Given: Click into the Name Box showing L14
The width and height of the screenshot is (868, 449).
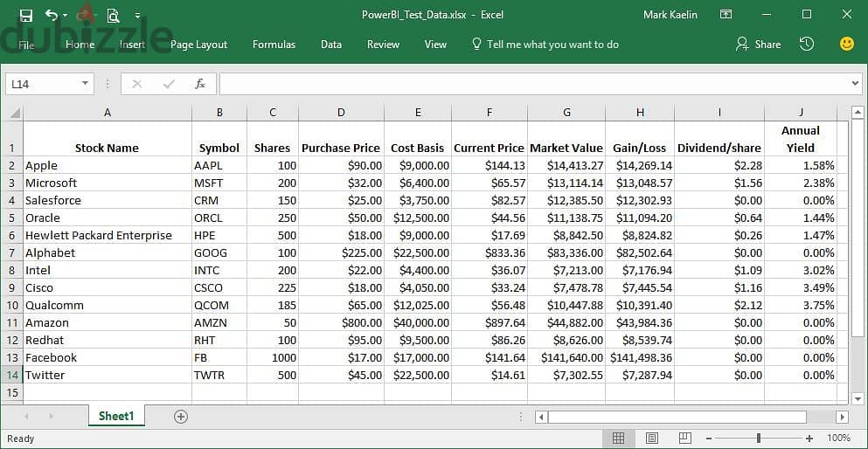Looking at the screenshot, I should click(x=43, y=84).
